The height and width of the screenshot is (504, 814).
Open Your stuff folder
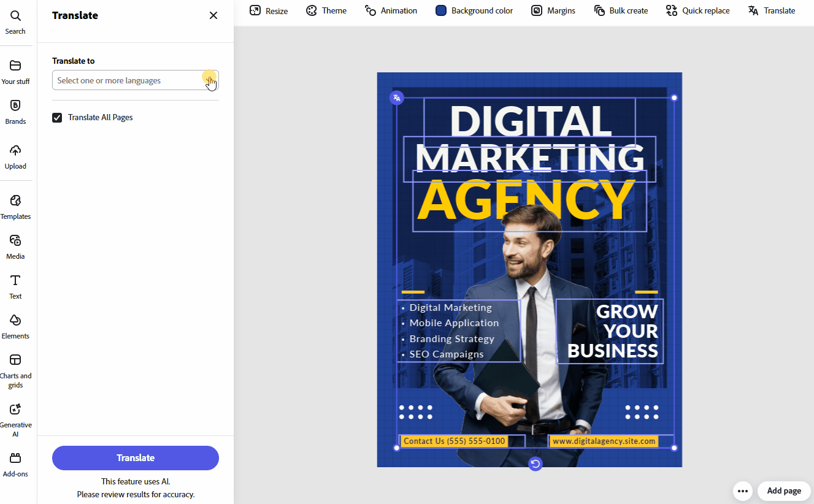[x=15, y=72]
